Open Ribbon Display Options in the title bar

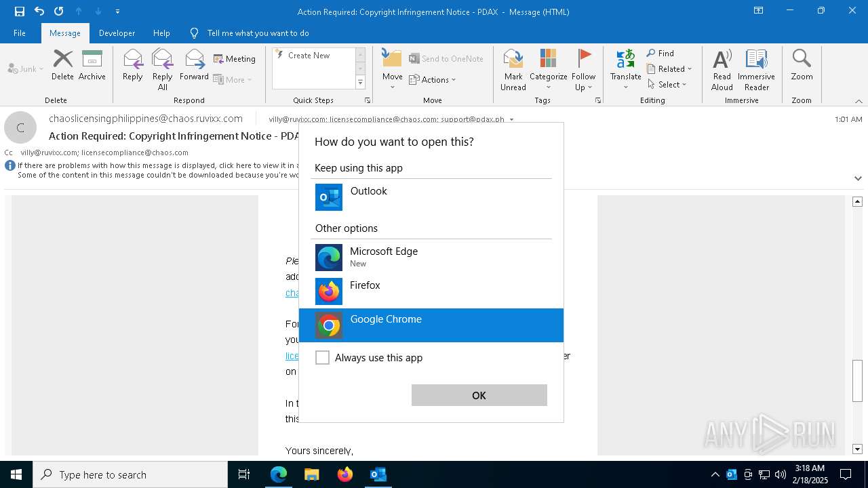coord(758,11)
